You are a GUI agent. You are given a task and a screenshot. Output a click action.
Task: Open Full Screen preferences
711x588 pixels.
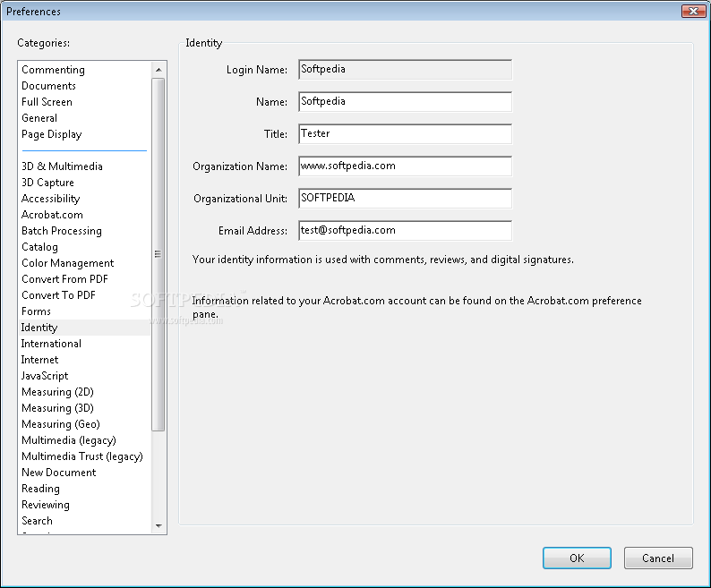[47, 102]
